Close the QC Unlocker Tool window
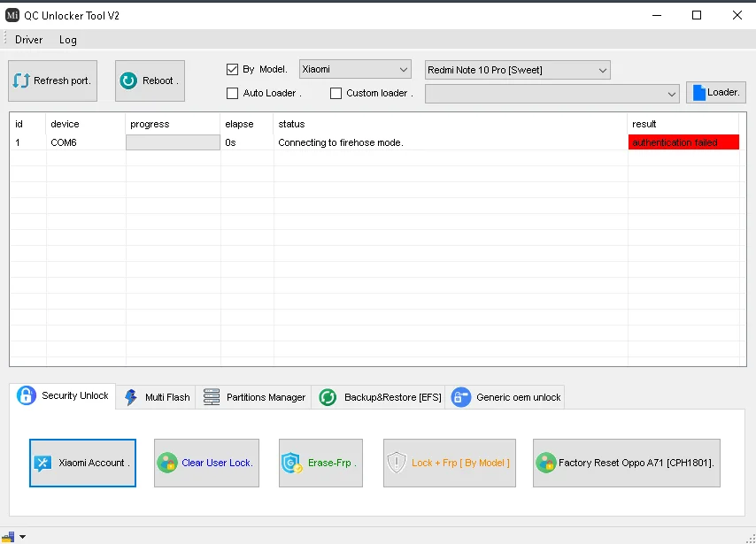Viewport: 756px width, 544px height. point(737,15)
